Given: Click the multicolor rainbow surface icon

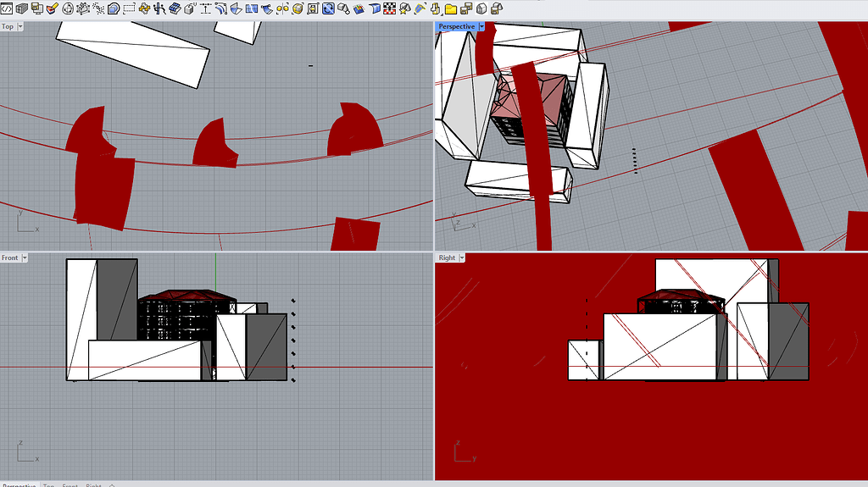Looking at the screenshot, I should (x=359, y=8).
